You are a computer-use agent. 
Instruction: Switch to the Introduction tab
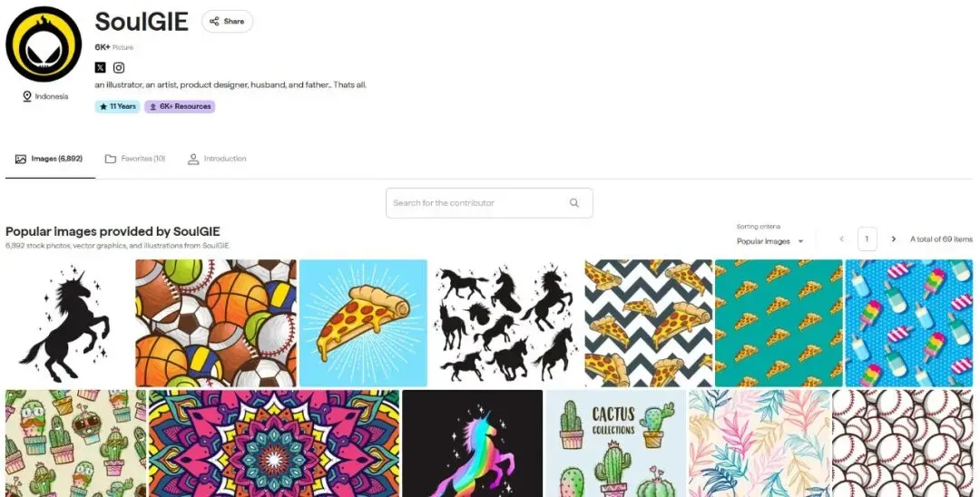tap(217, 159)
